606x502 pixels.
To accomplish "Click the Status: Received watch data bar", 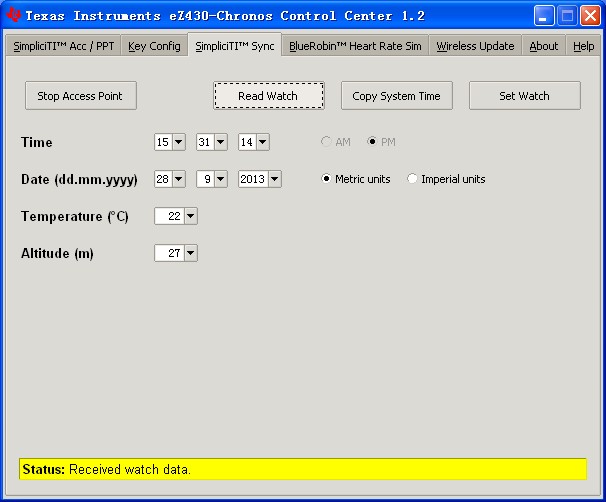I will 303,469.
